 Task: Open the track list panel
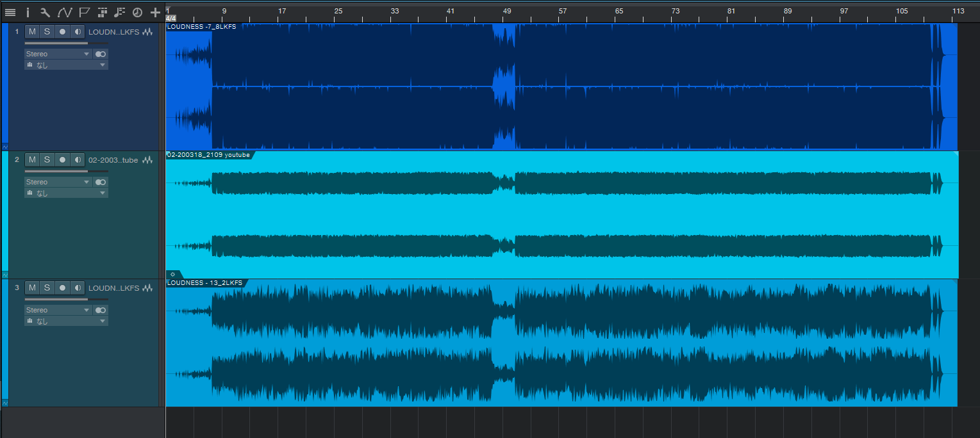10,12
